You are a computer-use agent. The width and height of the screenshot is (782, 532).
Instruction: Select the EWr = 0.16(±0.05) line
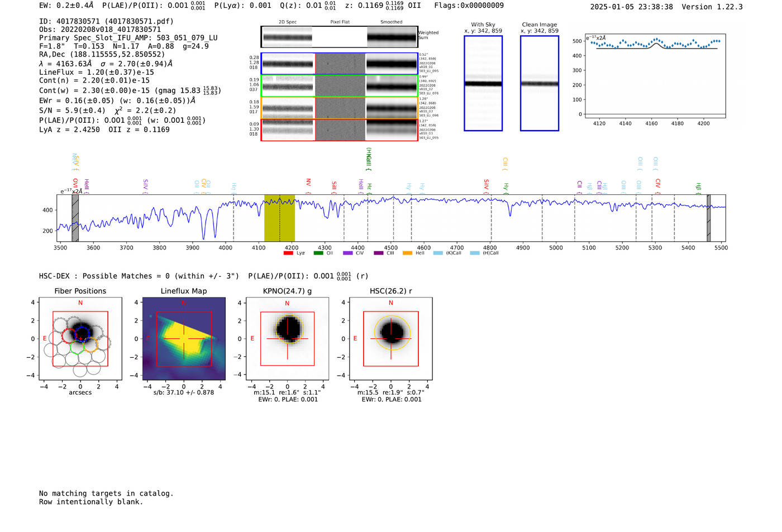pos(117,100)
